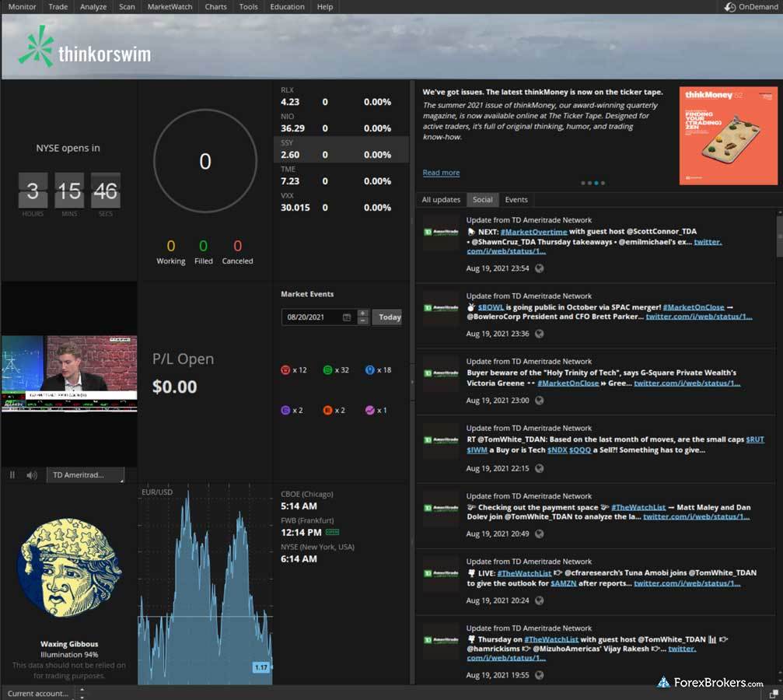Select the active blue banner carousel dot
The width and height of the screenshot is (783, 700).
(x=596, y=183)
